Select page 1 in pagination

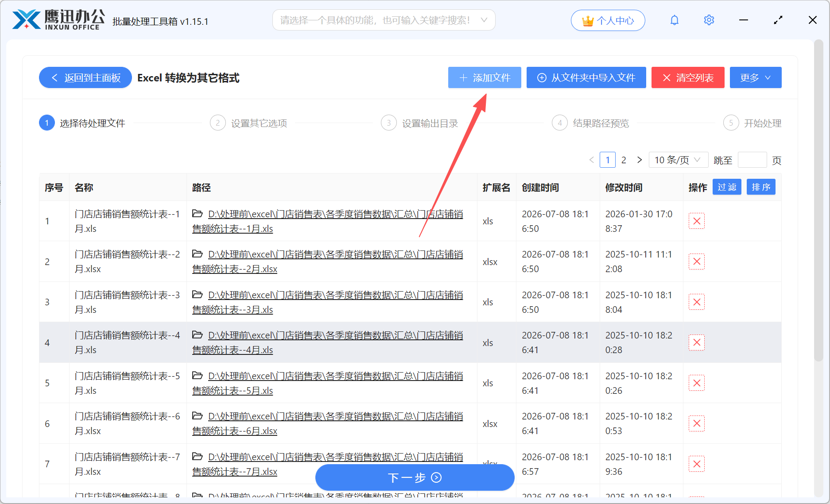coord(608,160)
